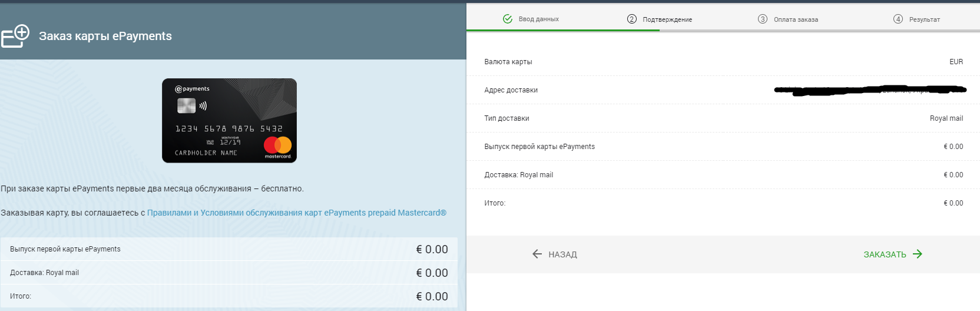Click the step 2 circle icon
The image size is (980, 311).
[x=632, y=19]
